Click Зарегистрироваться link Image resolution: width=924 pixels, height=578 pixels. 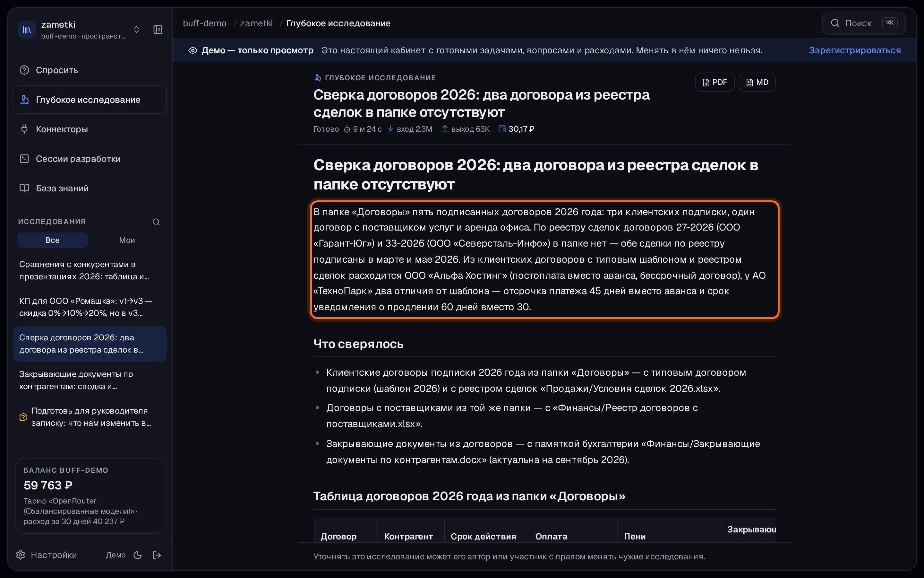point(854,50)
